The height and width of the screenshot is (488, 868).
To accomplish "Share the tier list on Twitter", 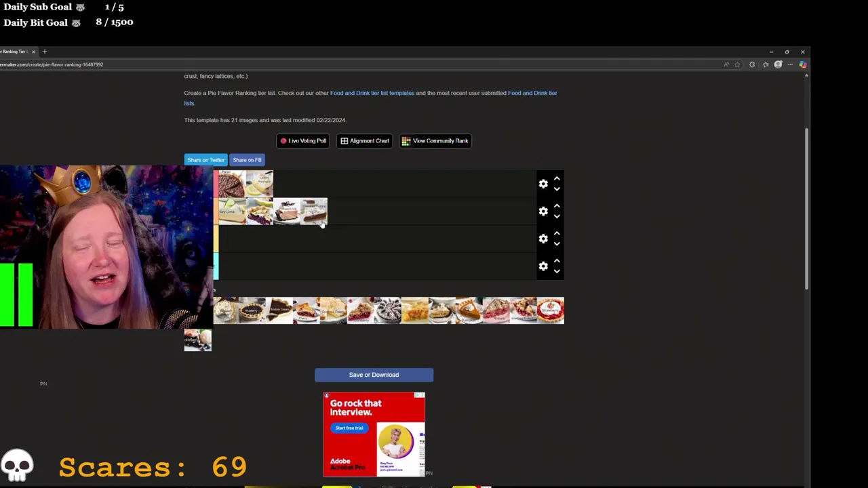I will click(206, 160).
